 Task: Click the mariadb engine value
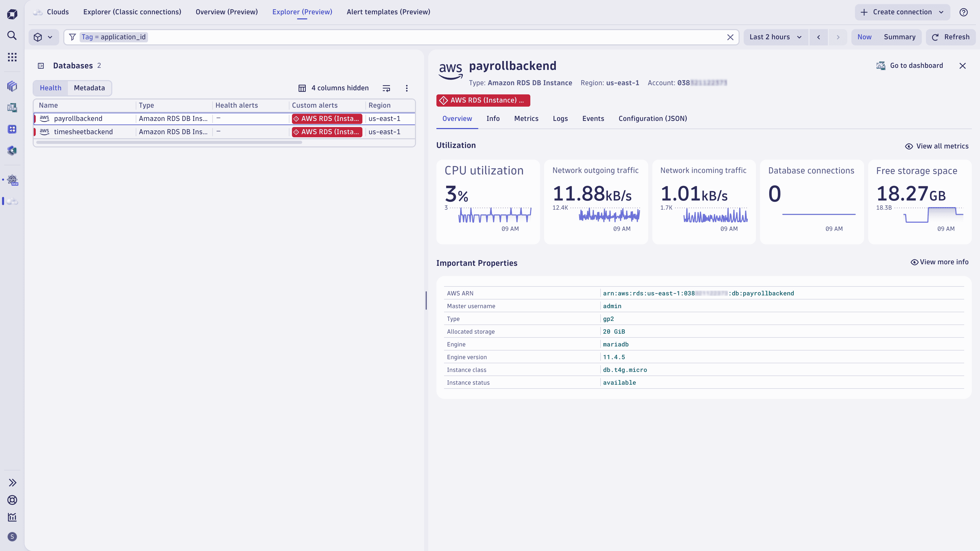click(616, 345)
